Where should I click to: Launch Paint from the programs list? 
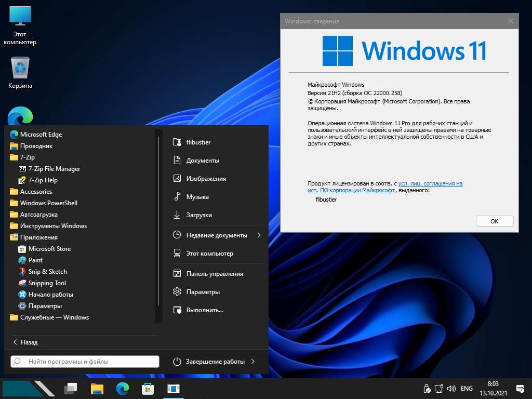pos(35,260)
